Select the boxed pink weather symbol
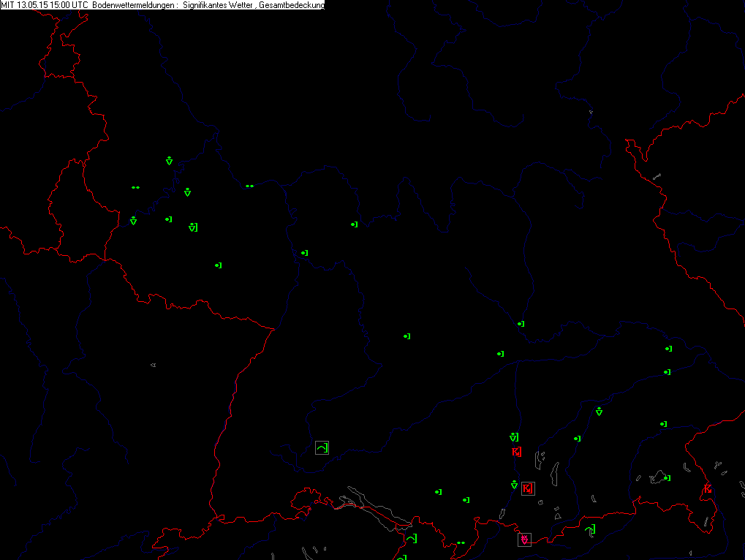Screen dimensions: 745x560 [524, 540]
